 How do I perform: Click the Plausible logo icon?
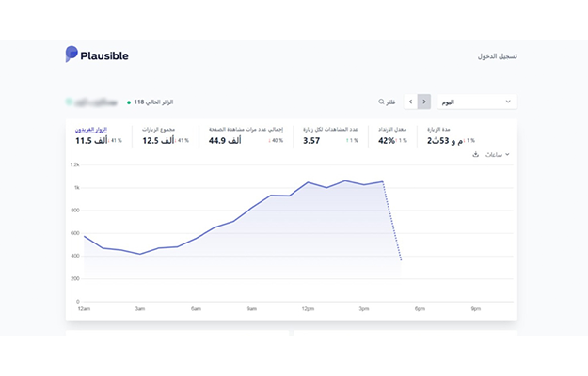click(72, 54)
